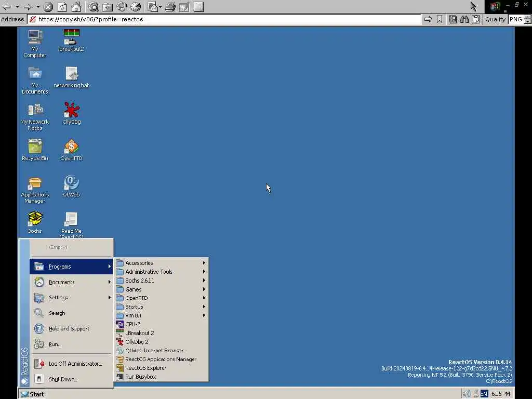The height and width of the screenshot is (399, 532).
Task: Launch Run Busybox menu entry
Action: [161, 377]
